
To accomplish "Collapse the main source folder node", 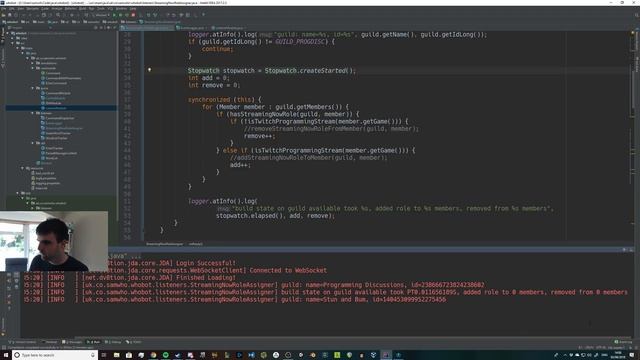I will [18, 48].
